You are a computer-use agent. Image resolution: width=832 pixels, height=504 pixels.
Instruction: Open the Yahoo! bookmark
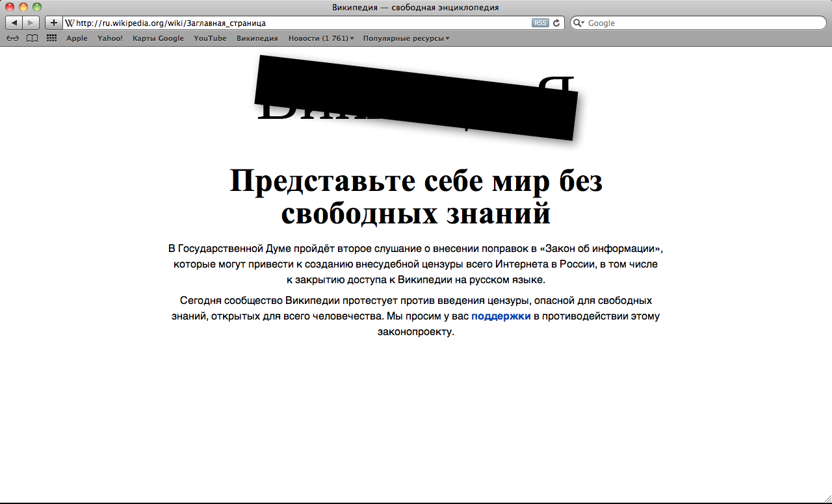tap(110, 38)
